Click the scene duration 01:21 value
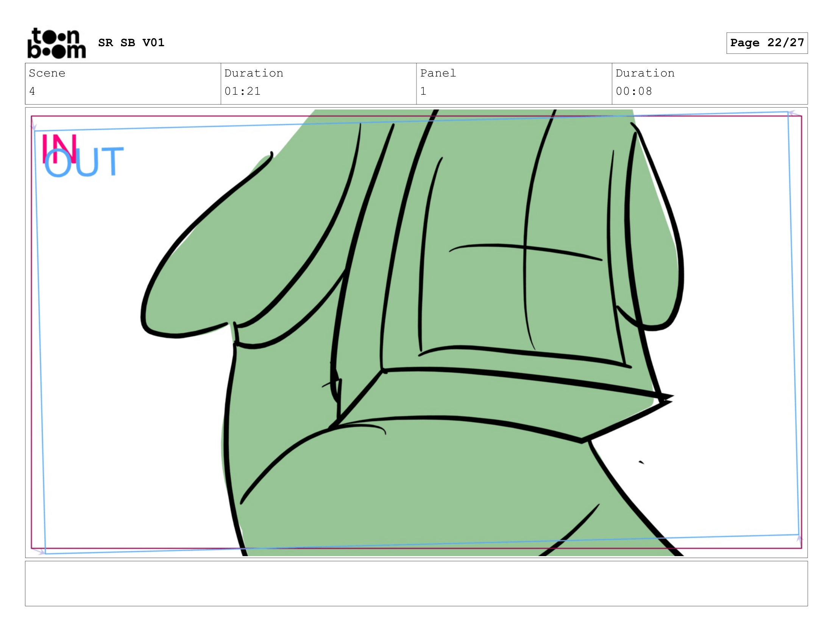The height and width of the screenshot is (644, 833). (x=242, y=91)
